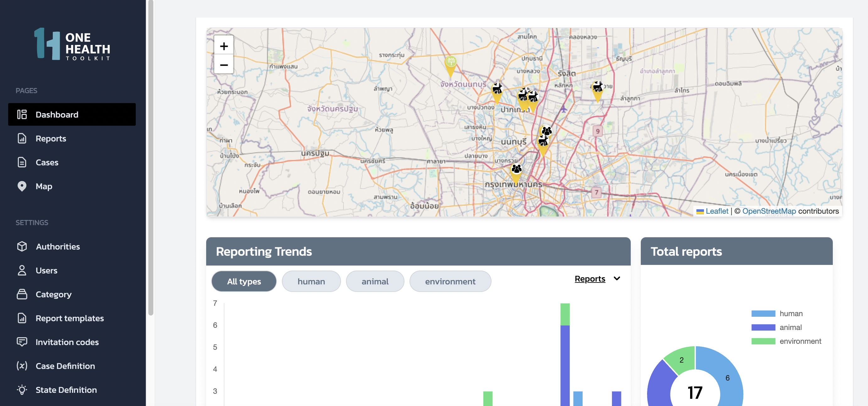Click the chevron next to Reports
The height and width of the screenshot is (406, 868).
tap(617, 279)
